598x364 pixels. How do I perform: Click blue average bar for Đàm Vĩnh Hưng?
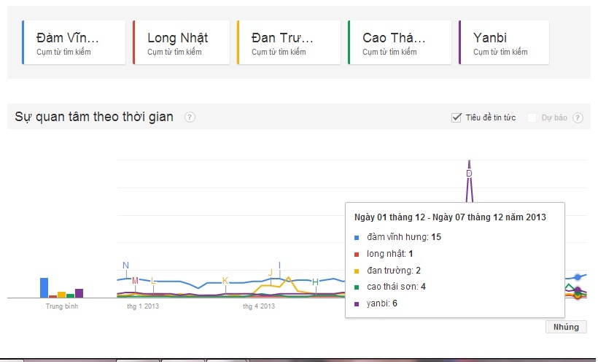44,287
